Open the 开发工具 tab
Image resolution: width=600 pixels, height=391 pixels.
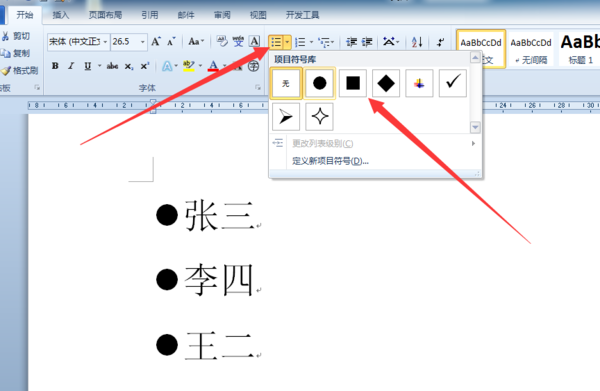click(302, 15)
